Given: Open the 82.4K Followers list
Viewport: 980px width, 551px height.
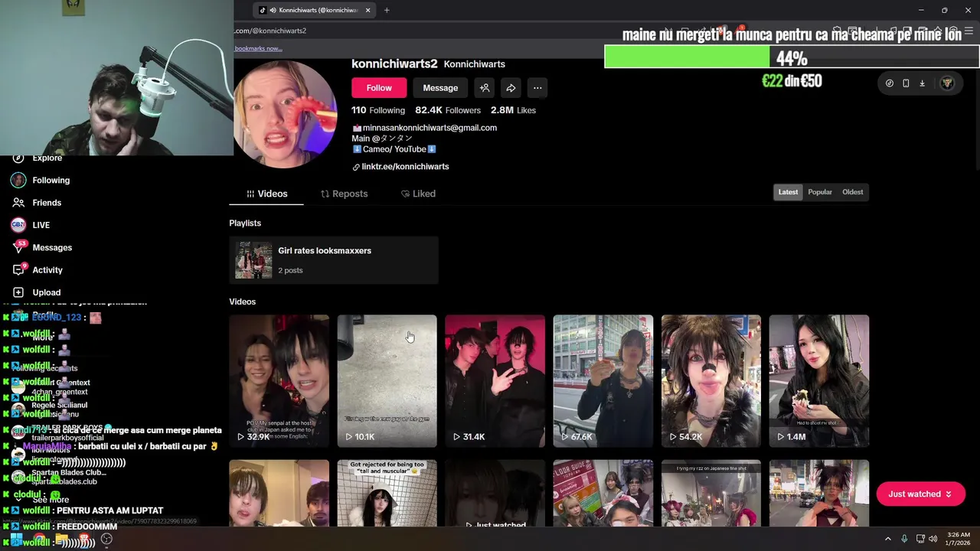Looking at the screenshot, I should click(448, 110).
